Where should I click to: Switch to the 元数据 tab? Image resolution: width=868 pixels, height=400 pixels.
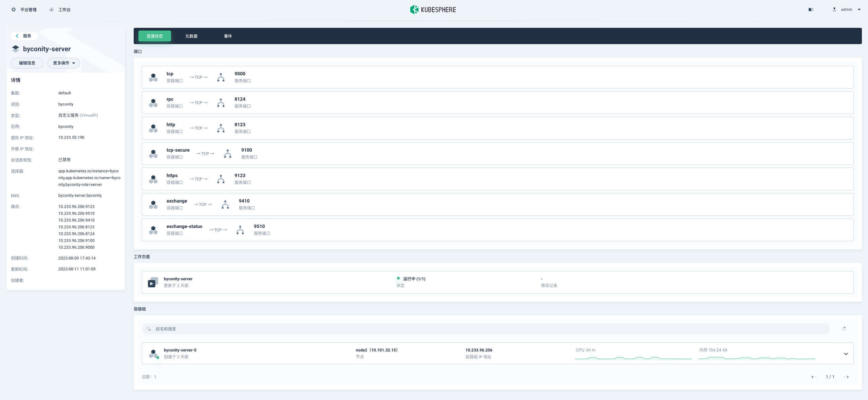pos(191,36)
